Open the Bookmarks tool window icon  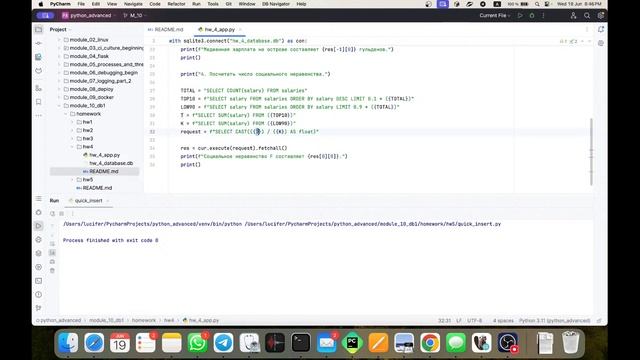pyautogui.click(x=38, y=102)
